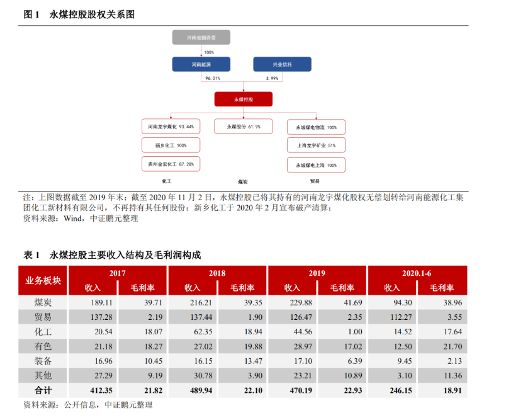Image resolution: width=506 pixels, height=420 pixels.
Task: Click the 合计 total row label
Action: pyautogui.click(x=43, y=390)
